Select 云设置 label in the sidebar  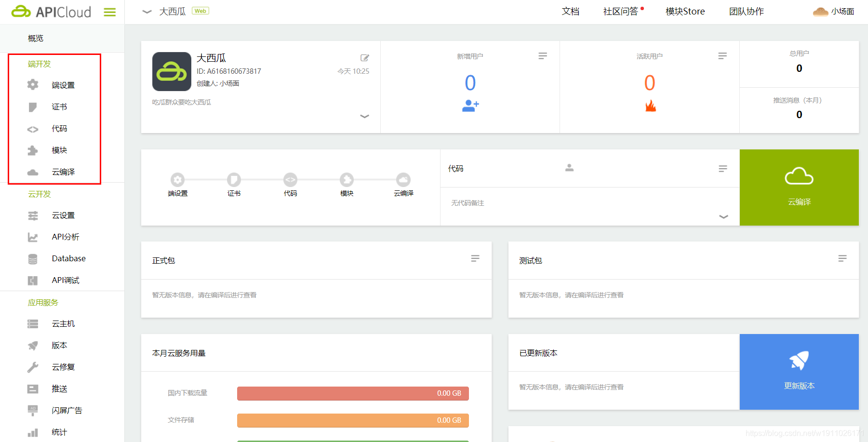64,215
